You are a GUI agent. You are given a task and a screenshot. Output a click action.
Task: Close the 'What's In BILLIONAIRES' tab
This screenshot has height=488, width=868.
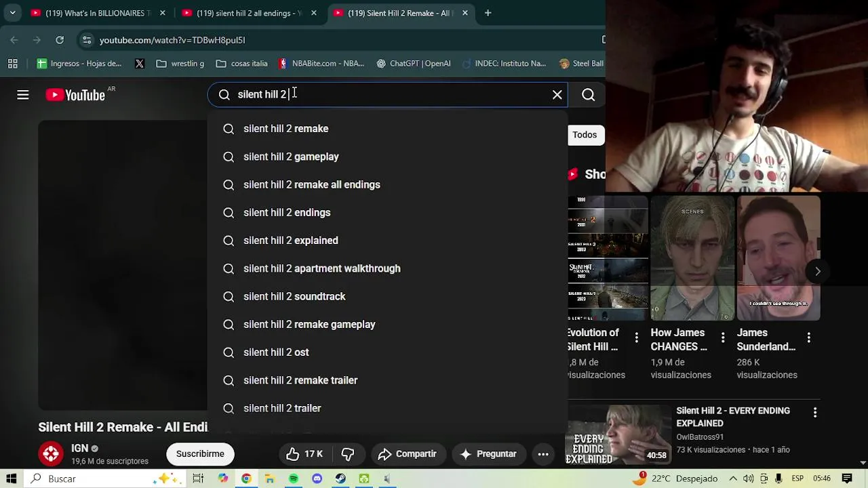pyautogui.click(x=163, y=13)
